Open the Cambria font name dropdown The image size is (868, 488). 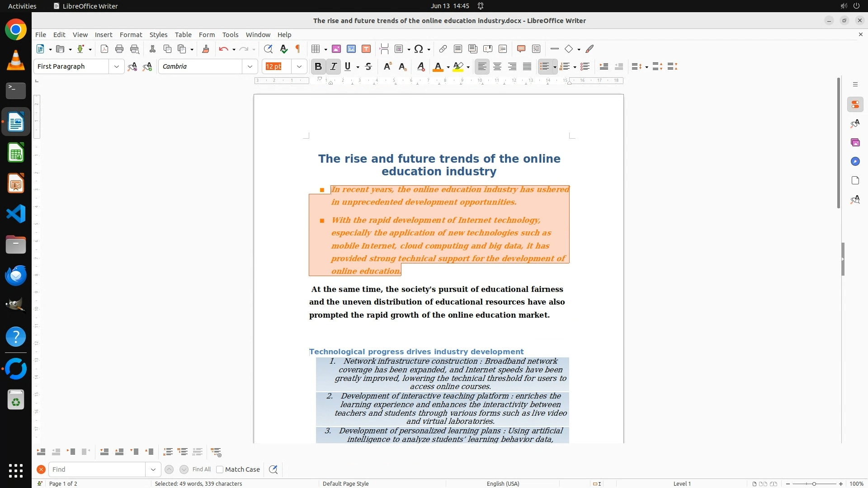[250, 67]
